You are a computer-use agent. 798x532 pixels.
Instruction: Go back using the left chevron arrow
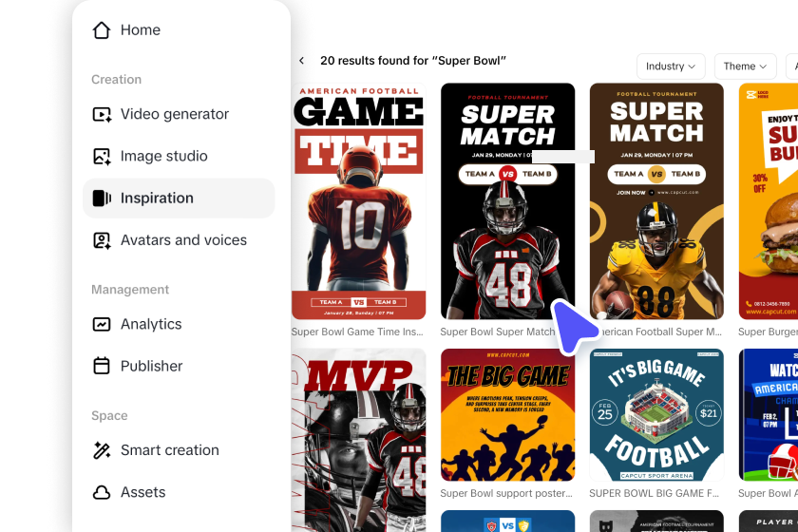tap(302, 61)
